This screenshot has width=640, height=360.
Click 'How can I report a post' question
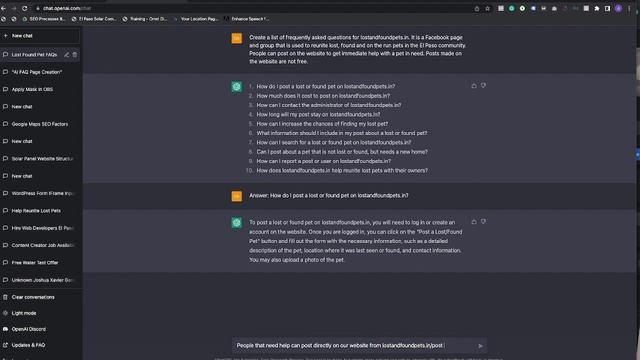coord(324,161)
